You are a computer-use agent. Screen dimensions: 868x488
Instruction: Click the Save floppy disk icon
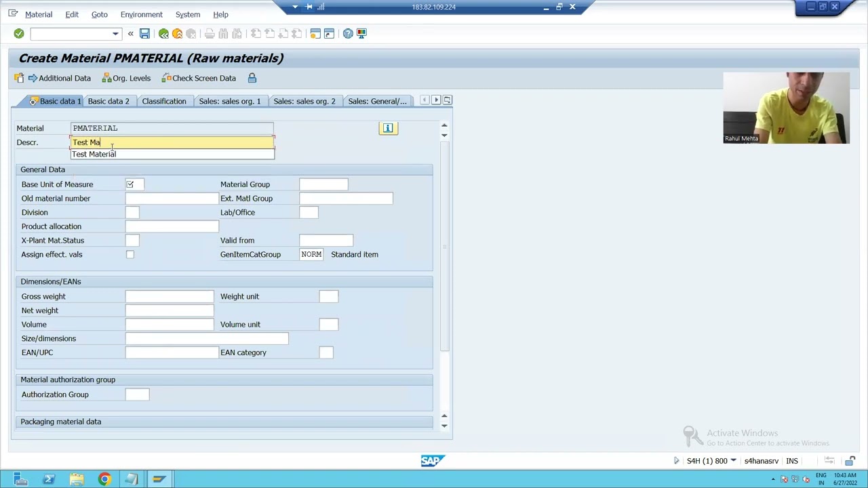click(x=144, y=33)
